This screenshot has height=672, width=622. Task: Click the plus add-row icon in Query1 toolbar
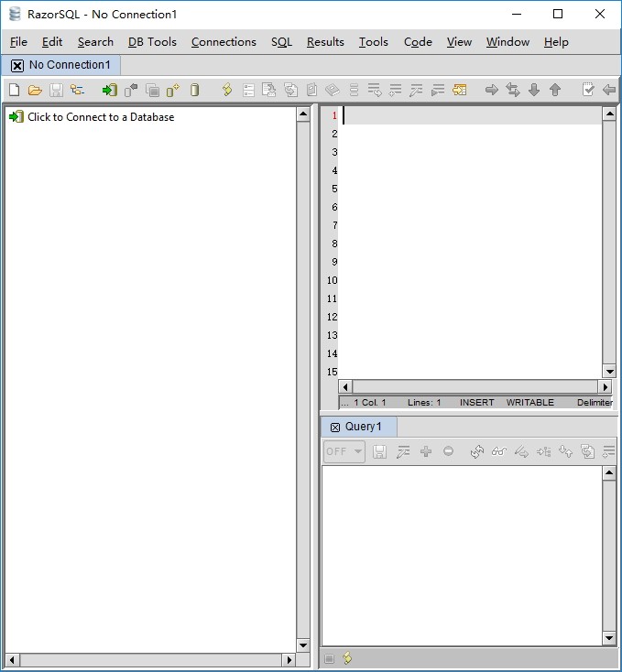(x=426, y=451)
